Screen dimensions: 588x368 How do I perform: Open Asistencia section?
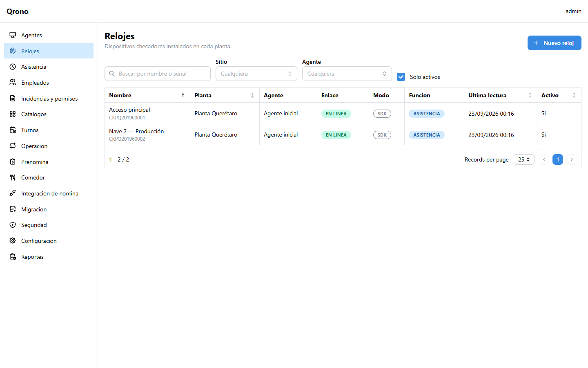[49, 67]
